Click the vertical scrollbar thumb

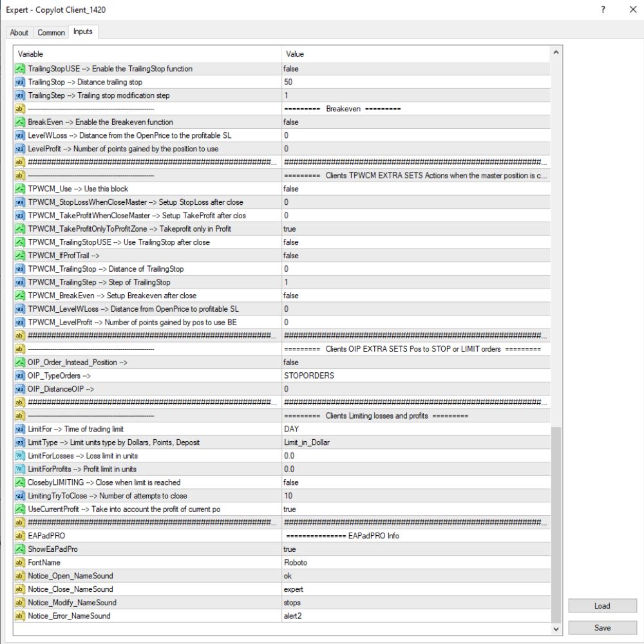556,524
